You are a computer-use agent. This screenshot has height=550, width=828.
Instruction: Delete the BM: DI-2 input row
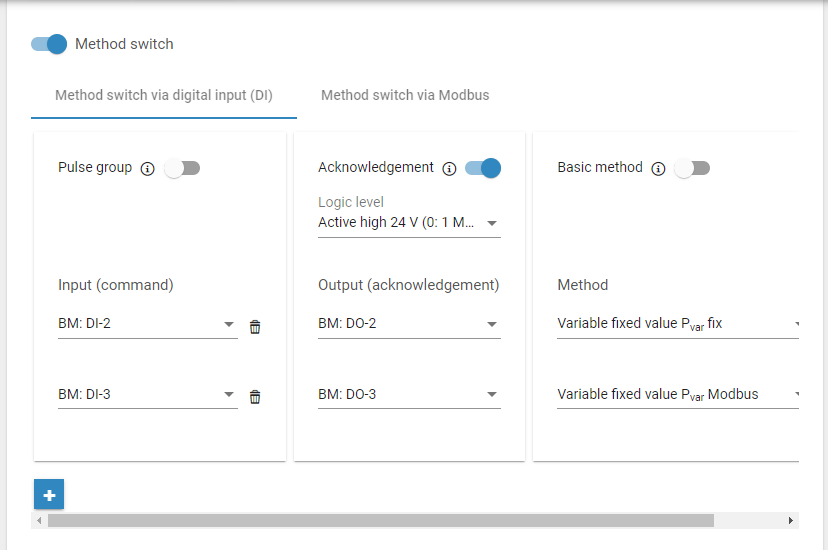click(x=255, y=327)
